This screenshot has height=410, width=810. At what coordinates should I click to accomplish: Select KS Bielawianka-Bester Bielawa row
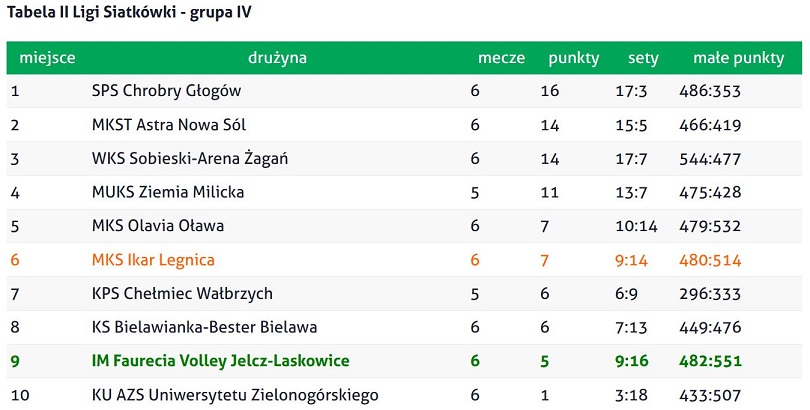click(x=404, y=327)
